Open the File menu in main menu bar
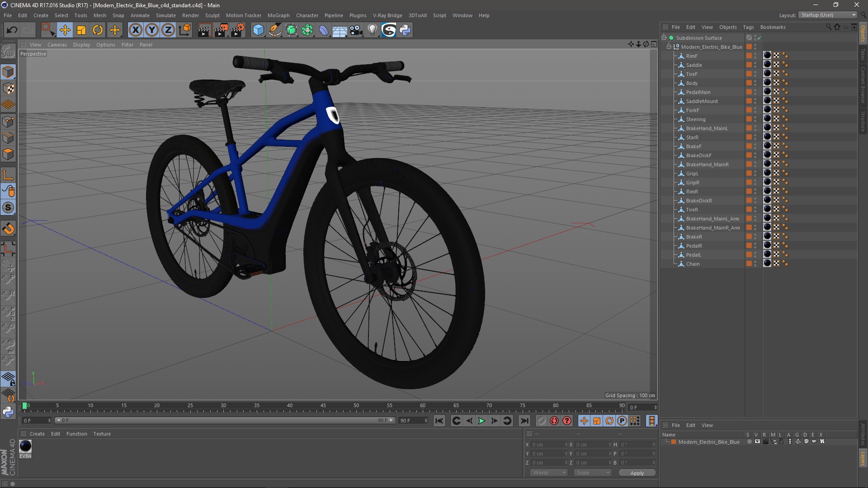The height and width of the screenshot is (488, 868). pos(8,15)
